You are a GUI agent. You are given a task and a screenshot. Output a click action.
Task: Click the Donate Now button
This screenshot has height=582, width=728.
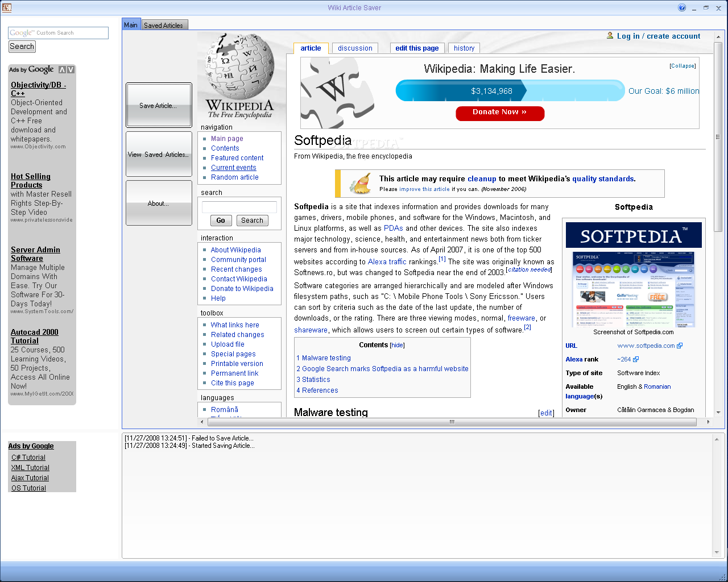point(500,113)
